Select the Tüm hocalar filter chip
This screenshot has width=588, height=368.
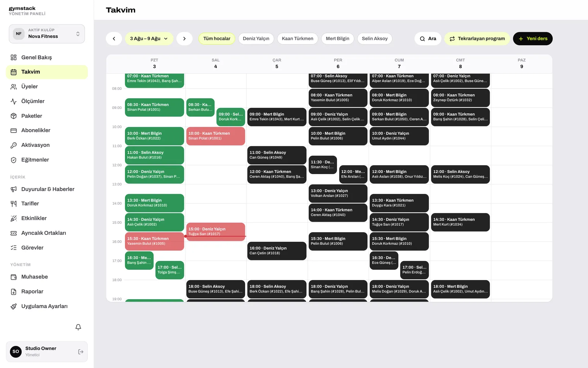tap(217, 39)
